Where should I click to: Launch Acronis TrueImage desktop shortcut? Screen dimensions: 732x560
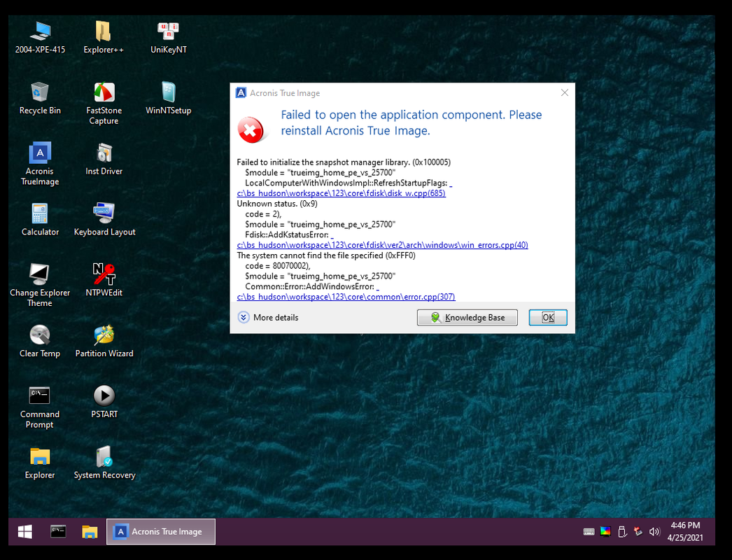(x=40, y=164)
